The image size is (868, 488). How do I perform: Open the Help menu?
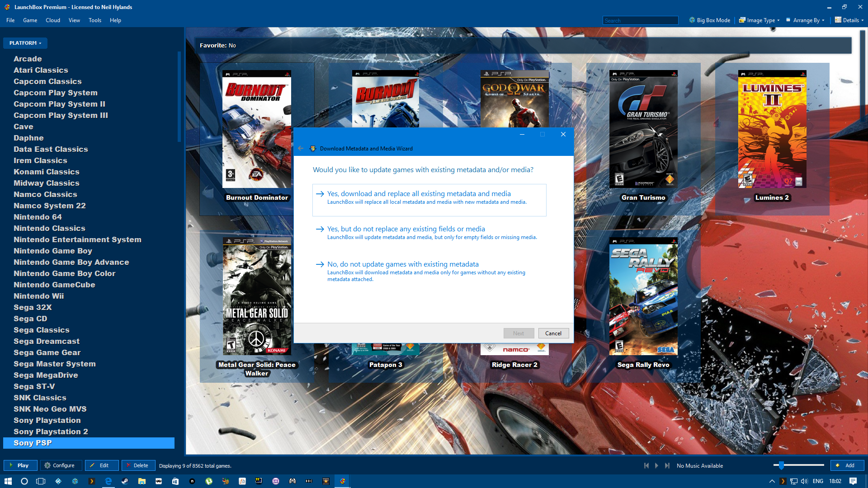click(x=115, y=20)
